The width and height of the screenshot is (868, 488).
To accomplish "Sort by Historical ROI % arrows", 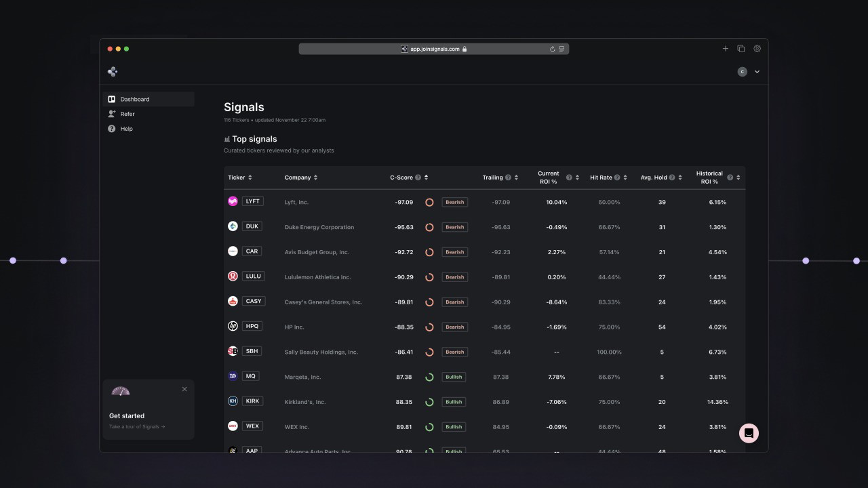I will click(x=738, y=178).
